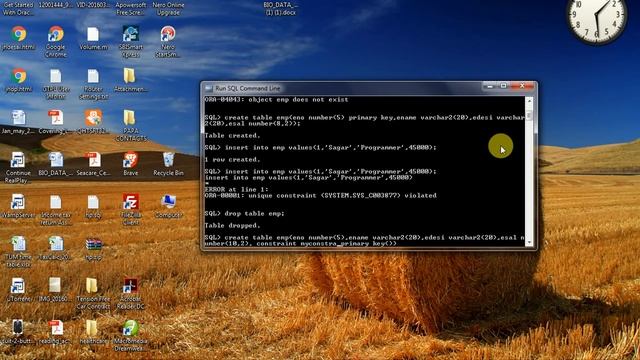This screenshot has height=360, width=640.
Task: Click the SQL window scroll-down arrow
Action: [529, 242]
